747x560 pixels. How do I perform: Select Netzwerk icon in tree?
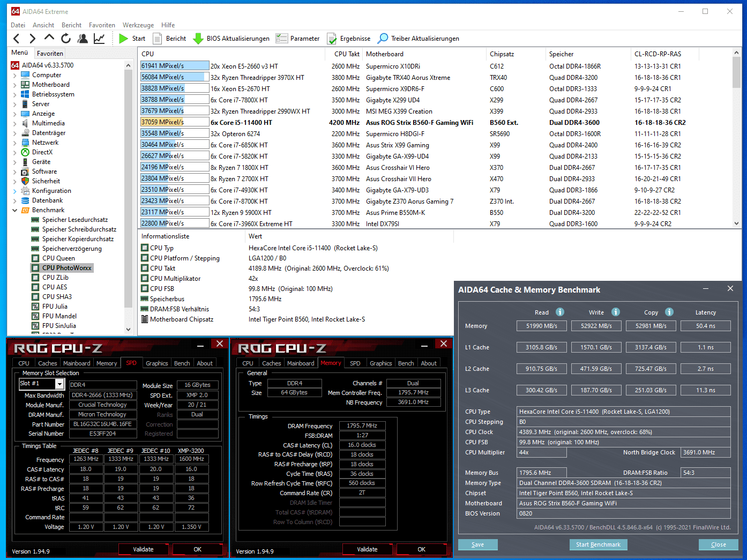pos(25,143)
